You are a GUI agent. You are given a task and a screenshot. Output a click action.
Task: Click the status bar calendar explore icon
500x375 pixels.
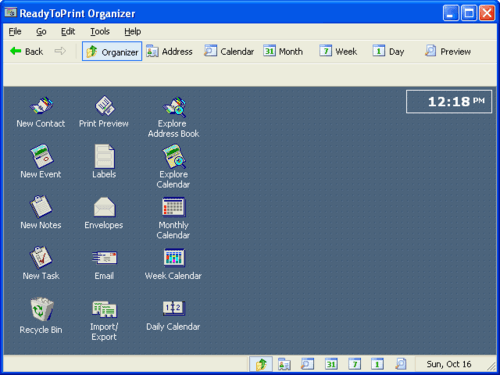pyautogui.click(x=307, y=364)
